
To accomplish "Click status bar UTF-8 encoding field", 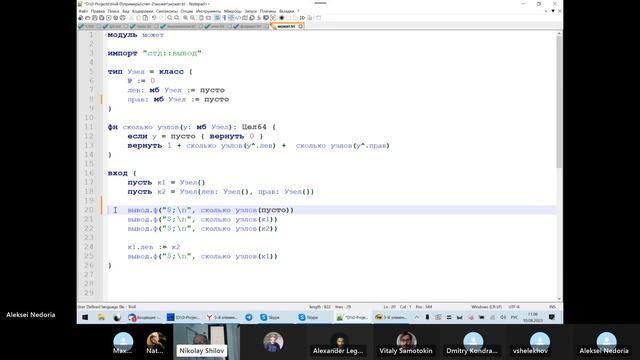I will tap(514, 307).
